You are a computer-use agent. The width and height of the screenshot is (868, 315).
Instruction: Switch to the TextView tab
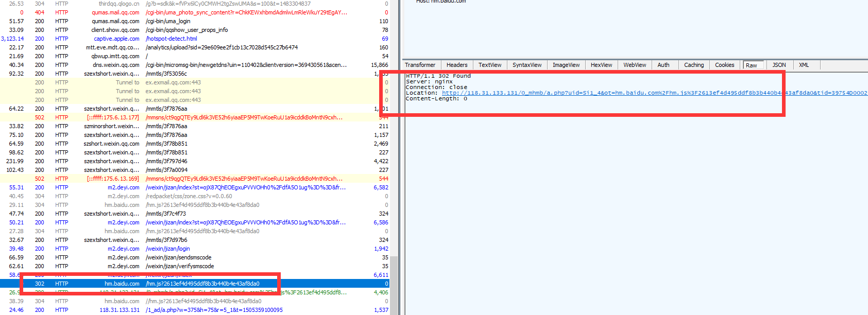pyautogui.click(x=490, y=65)
